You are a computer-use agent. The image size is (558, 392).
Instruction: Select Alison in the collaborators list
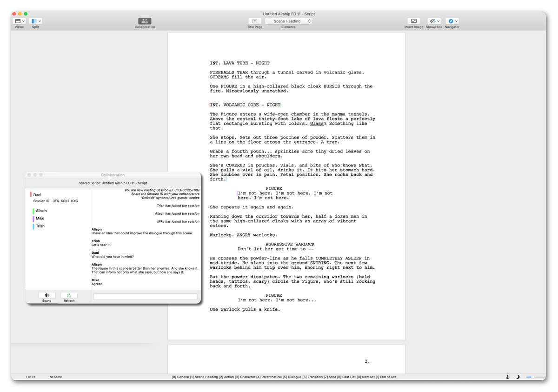[41, 211]
